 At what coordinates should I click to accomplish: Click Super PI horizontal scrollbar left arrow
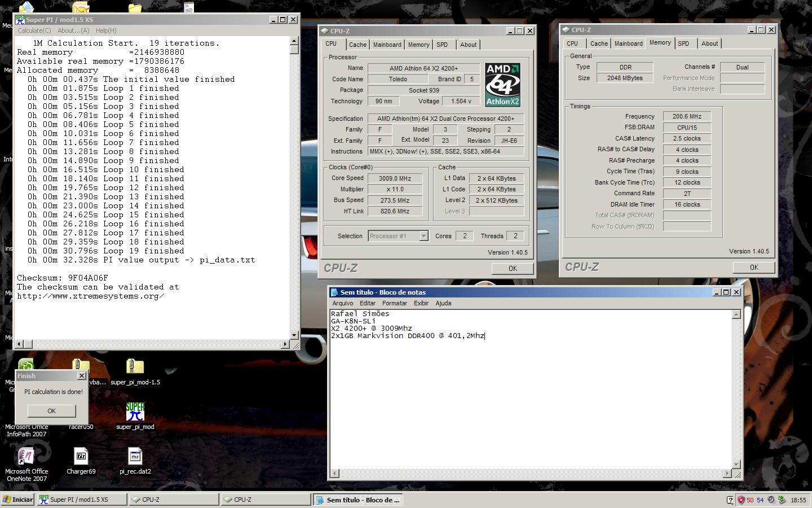coord(18,344)
